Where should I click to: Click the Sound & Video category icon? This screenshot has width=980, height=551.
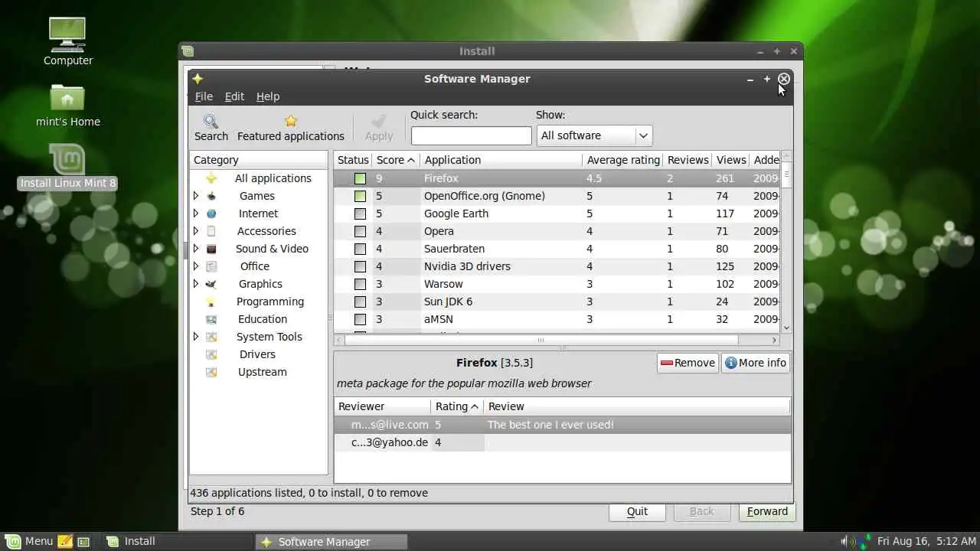coord(211,249)
